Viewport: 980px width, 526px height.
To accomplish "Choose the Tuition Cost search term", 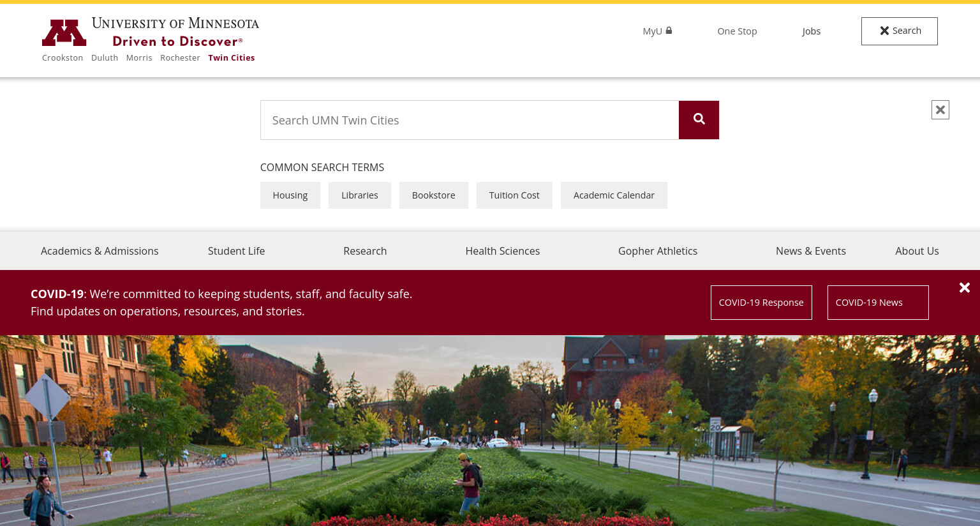I will click(x=514, y=195).
